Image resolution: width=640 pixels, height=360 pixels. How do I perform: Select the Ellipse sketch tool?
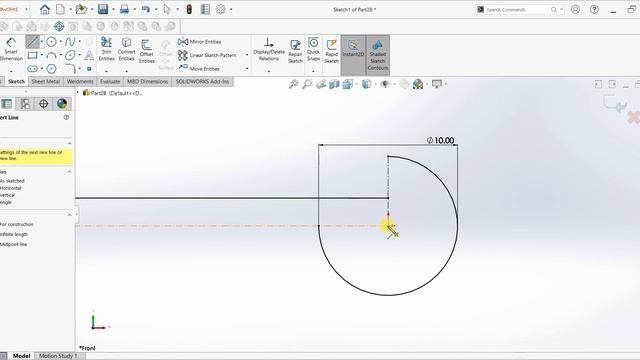tap(70, 55)
